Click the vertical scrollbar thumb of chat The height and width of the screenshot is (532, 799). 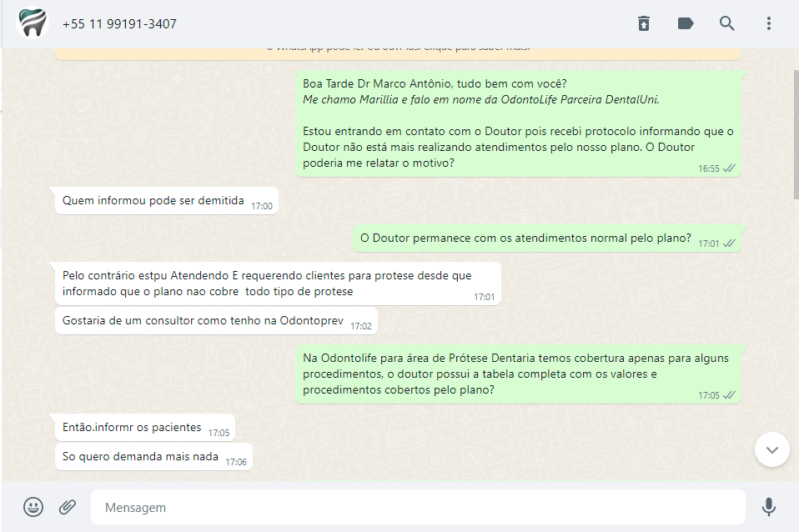[796, 134]
